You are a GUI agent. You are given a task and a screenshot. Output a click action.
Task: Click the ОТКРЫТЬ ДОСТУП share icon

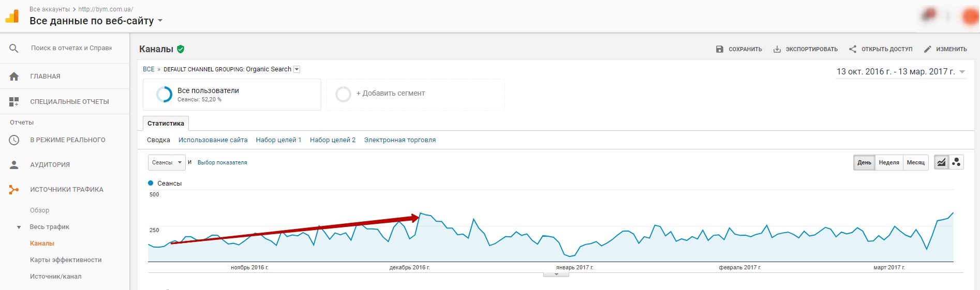coord(853,49)
